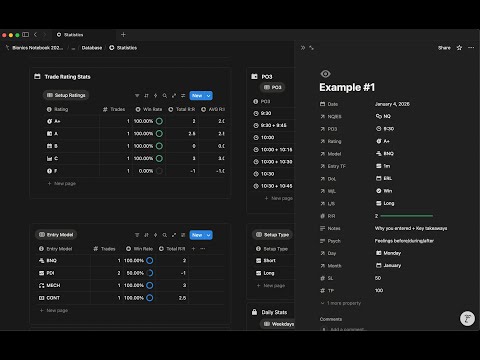The image size is (480, 360).
Task: Expand 1 more property
Action: (x=341, y=303)
